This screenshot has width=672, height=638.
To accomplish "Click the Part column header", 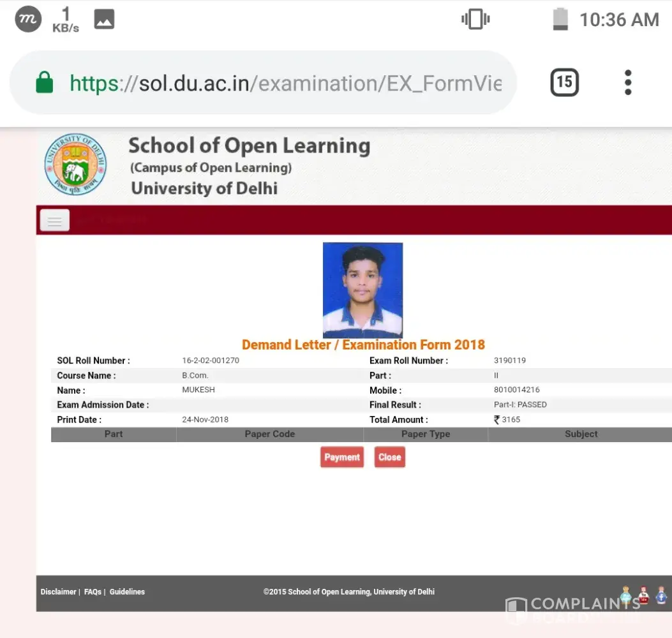I will (x=114, y=434).
